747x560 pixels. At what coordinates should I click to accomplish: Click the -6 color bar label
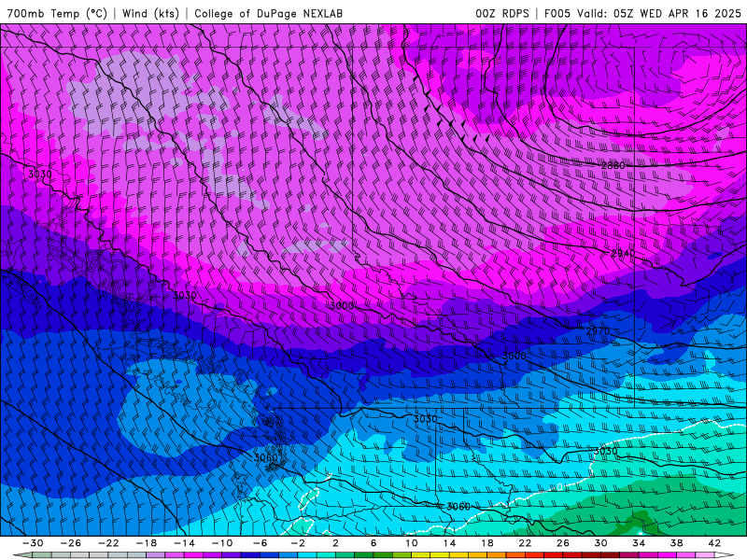click(260, 543)
